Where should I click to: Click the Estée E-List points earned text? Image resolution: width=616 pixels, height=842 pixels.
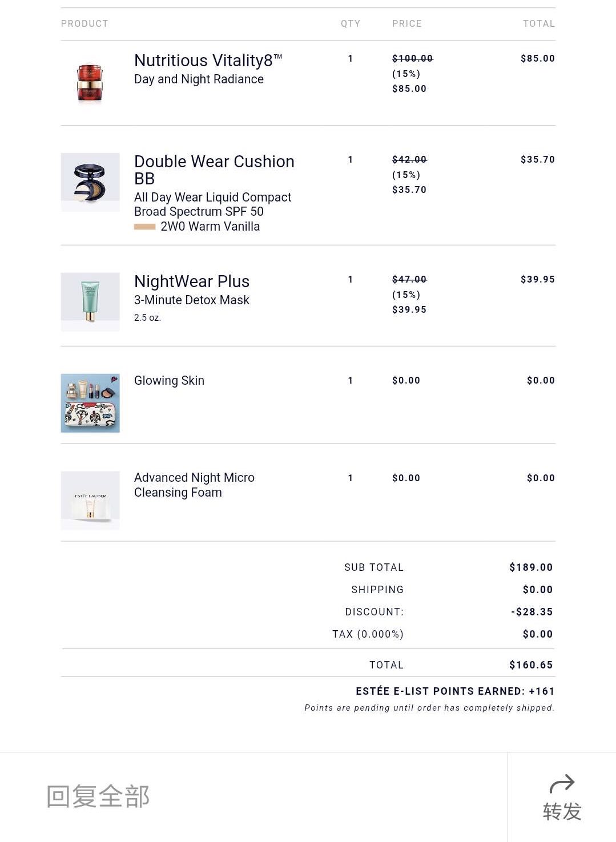click(x=455, y=691)
